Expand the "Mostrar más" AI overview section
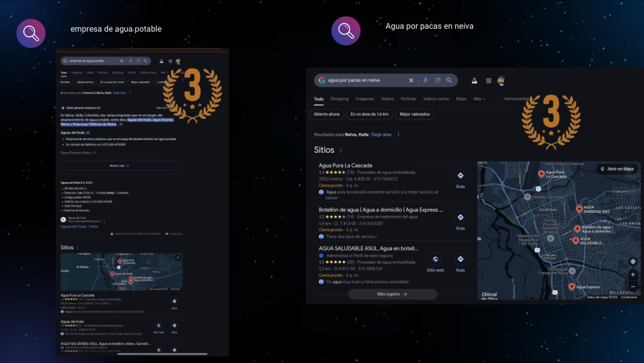644x363 pixels. (119, 165)
